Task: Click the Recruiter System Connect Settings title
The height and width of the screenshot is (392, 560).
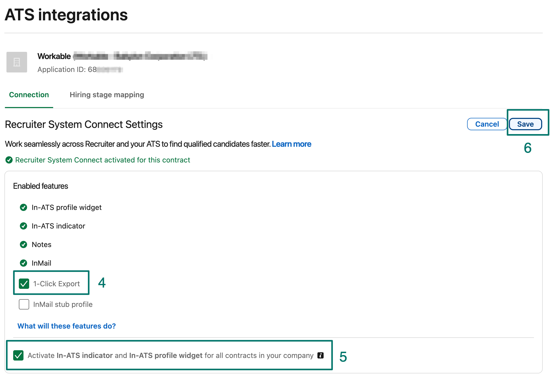Action: [x=84, y=124]
